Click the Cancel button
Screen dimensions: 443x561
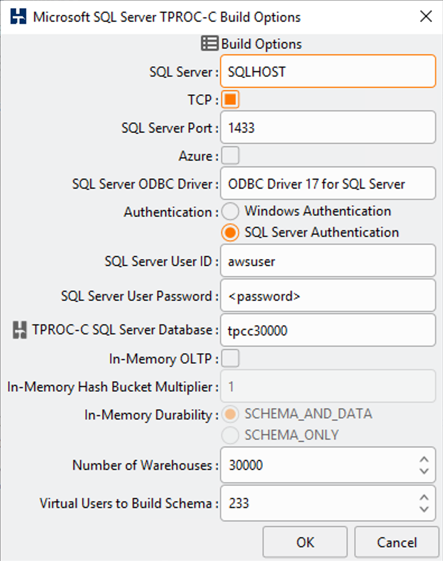[x=397, y=542]
